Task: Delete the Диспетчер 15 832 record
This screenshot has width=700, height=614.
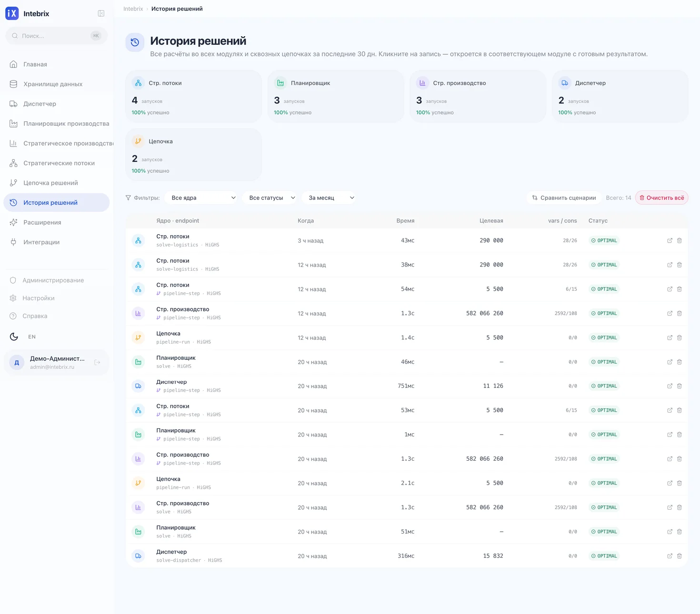Action: pos(680,556)
